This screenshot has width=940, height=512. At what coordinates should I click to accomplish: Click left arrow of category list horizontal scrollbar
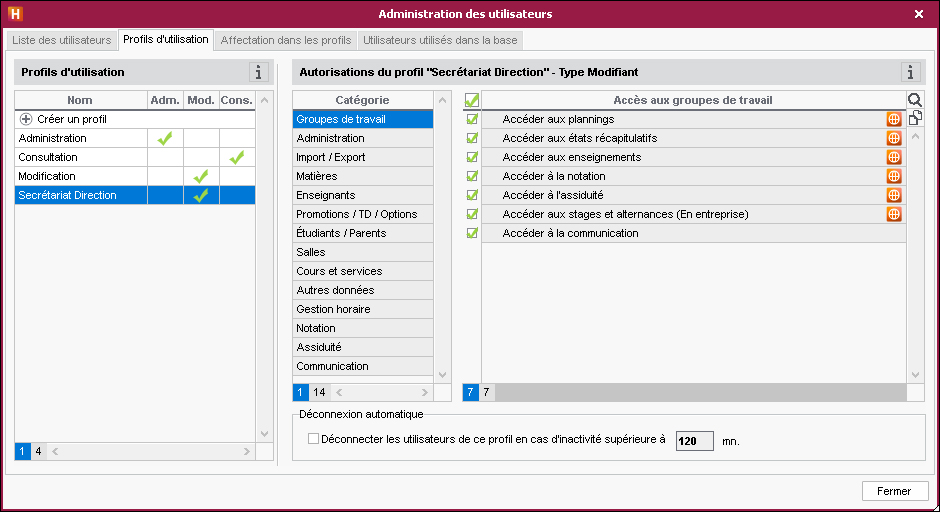point(339,393)
